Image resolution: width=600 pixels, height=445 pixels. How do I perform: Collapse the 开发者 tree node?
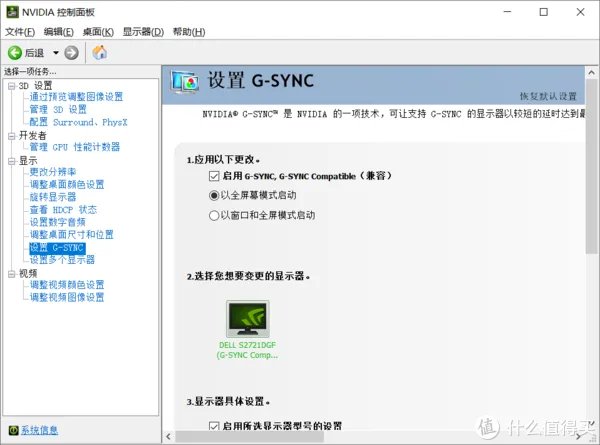pyautogui.click(x=11, y=135)
